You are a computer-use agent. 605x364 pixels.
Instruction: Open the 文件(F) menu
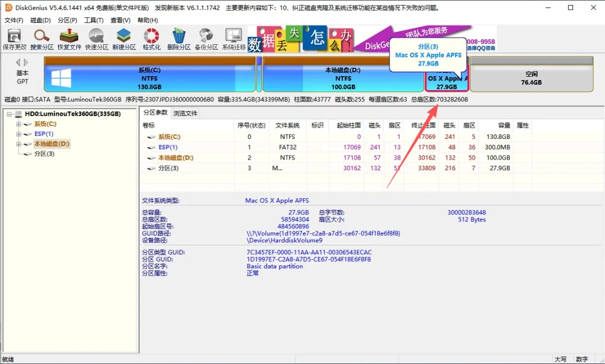pyautogui.click(x=13, y=20)
